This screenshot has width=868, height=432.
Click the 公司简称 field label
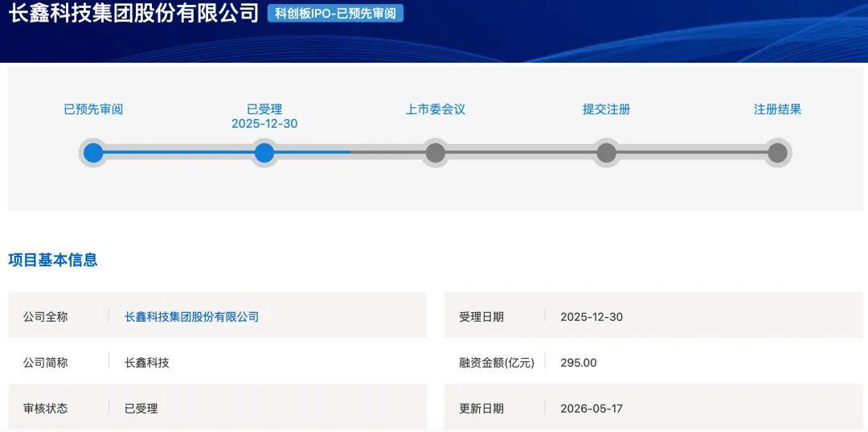click(x=45, y=363)
